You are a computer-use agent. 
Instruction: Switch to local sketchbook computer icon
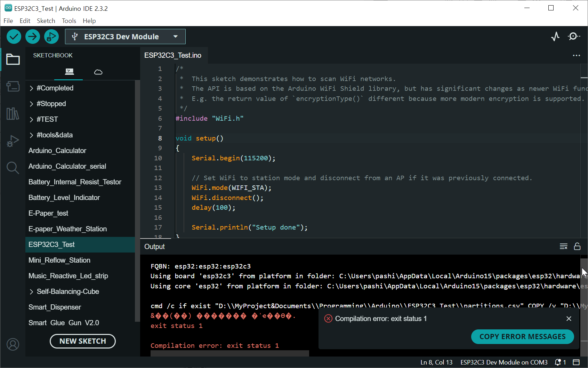(70, 72)
